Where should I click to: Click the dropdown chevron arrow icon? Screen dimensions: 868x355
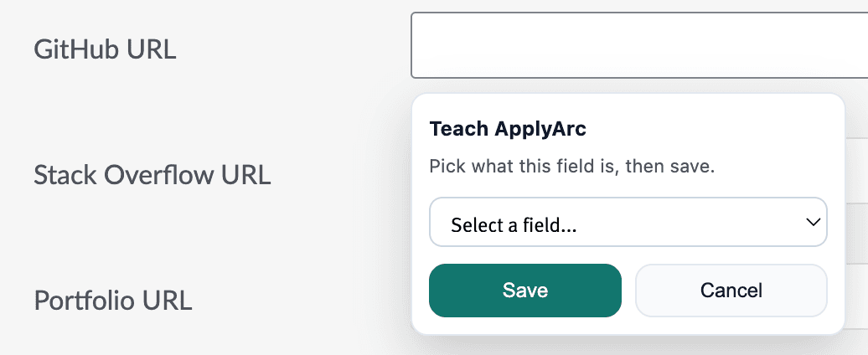pos(811,223)
